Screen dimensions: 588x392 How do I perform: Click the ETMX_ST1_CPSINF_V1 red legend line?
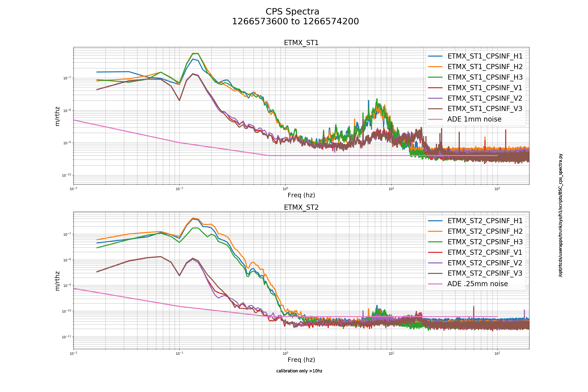435,88
